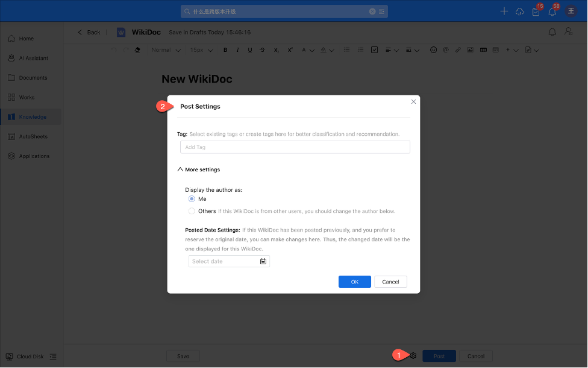Open notifications bell with 58 badge

[x=552, y=11]
